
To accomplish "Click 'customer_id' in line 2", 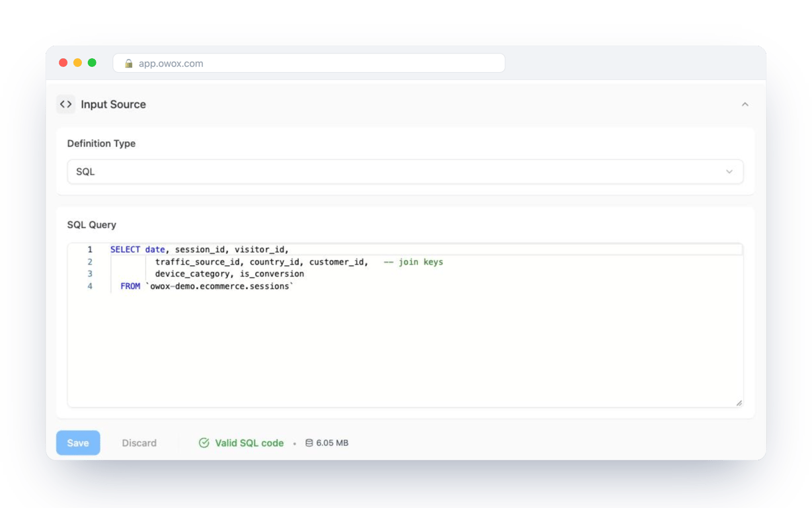I will tap(337, 262).
